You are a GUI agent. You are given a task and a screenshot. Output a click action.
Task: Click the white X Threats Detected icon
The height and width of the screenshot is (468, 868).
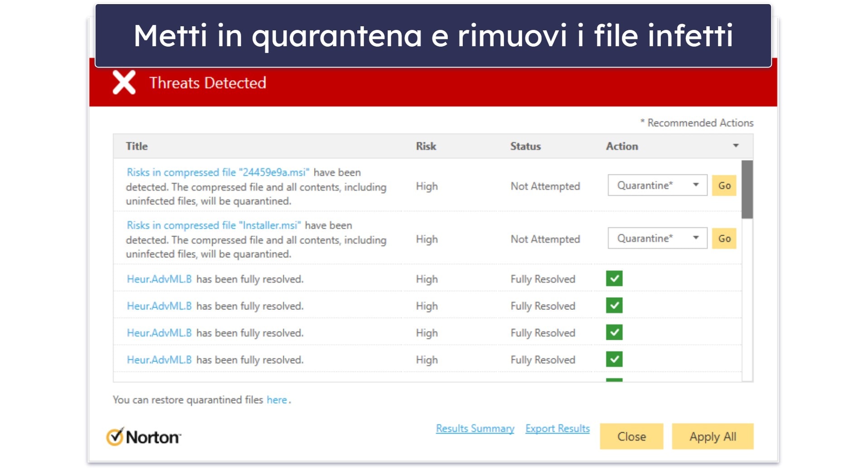(124, 82)
